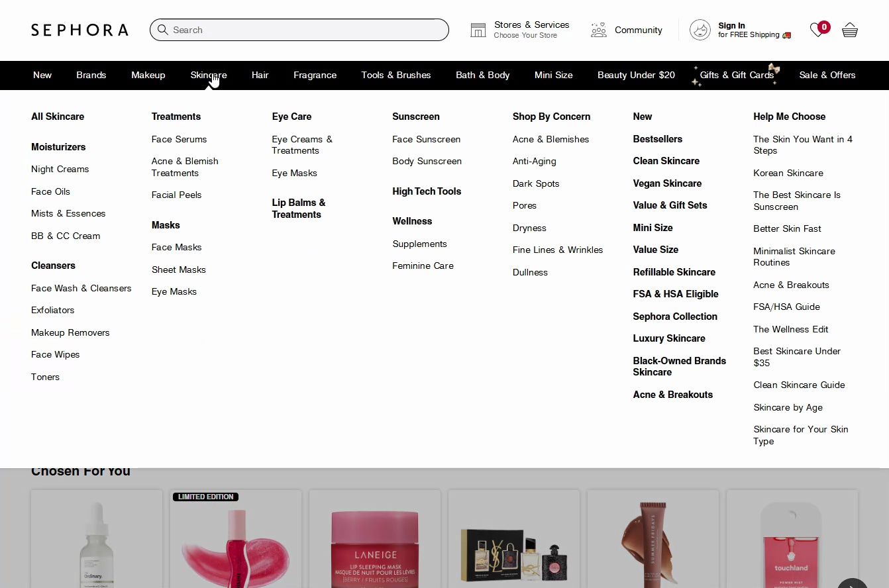The width and height of the screenshot is (889, 588).
Task: Click the search magnifier icon
Action: point(163,30)
